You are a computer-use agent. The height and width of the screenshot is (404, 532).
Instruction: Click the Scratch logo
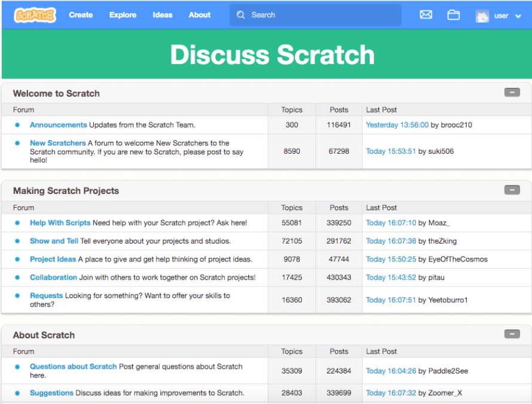[x=35, y=15]
